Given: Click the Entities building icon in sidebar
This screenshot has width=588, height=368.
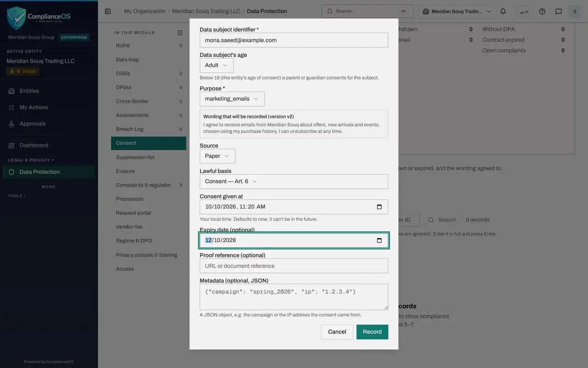Looking at the screenshot, I should click(x=11, y=91).
